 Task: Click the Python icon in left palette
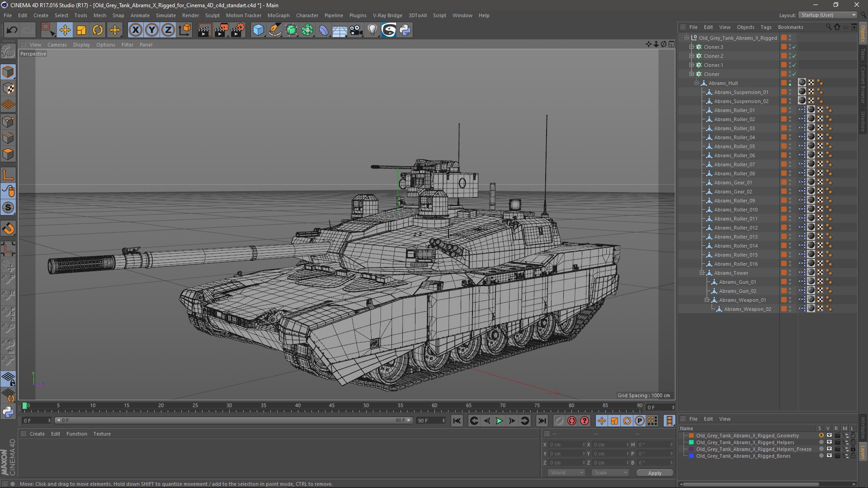coord(8,412)
